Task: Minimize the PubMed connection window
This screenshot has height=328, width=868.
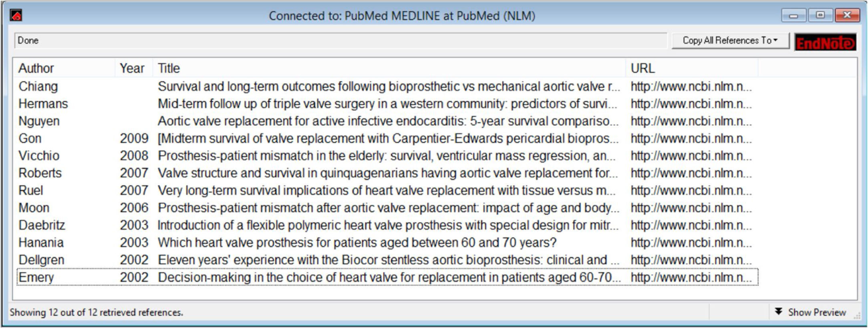Action: coord(793,15)
